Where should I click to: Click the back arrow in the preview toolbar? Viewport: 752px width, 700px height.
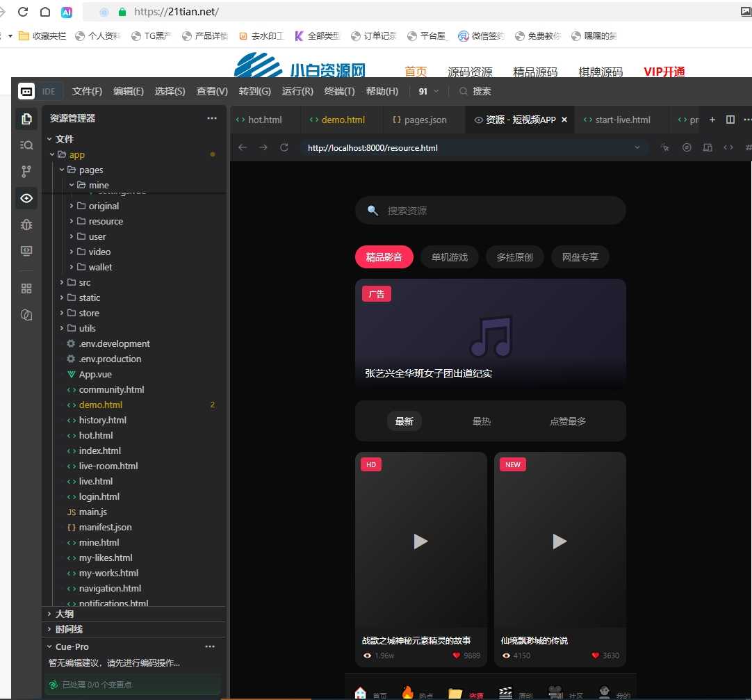coord(243,147)
